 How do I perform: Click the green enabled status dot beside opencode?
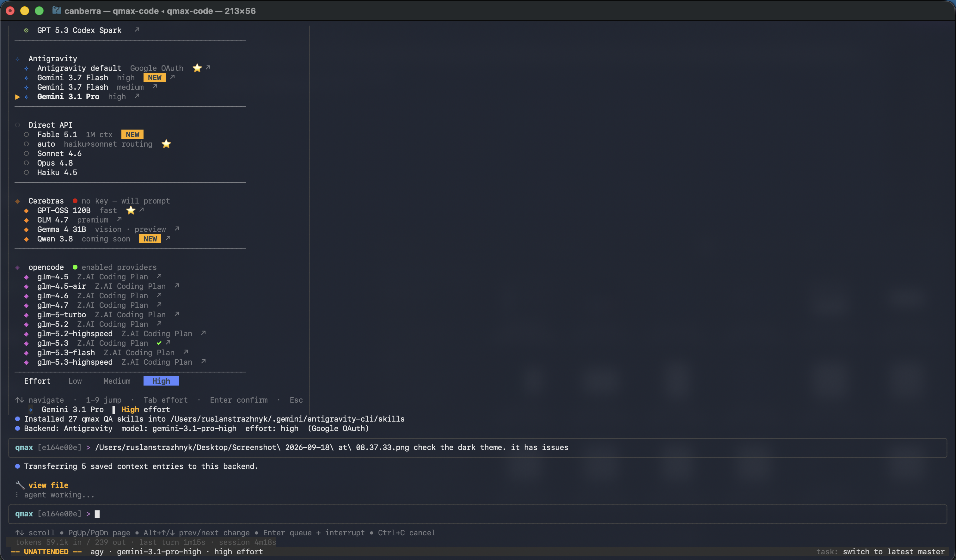[75, 267]
